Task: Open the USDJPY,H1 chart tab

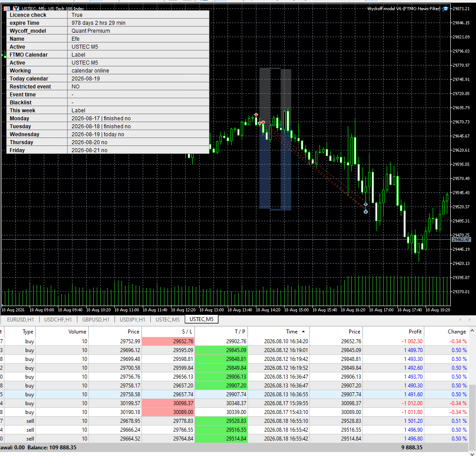Action: 132,320
